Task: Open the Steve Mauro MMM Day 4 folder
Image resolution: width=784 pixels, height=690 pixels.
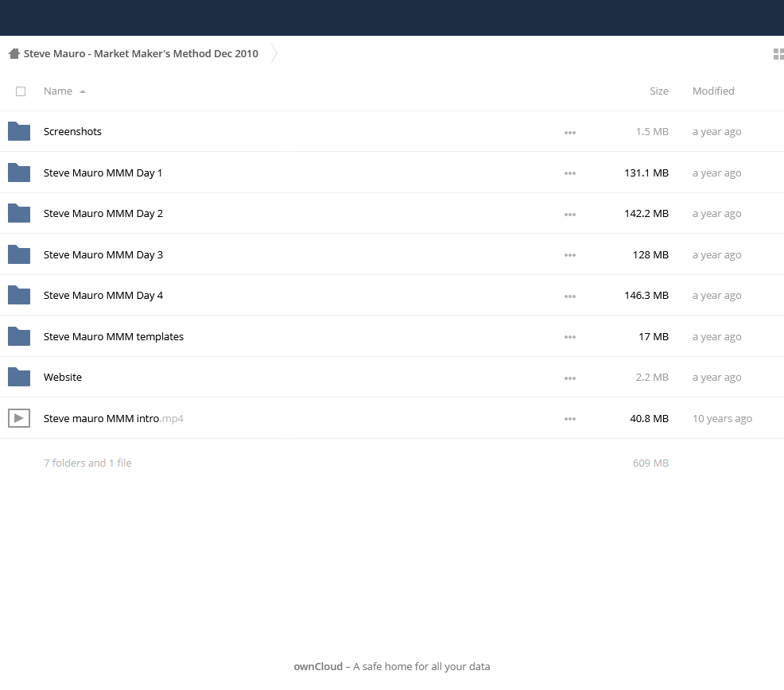Action: (x=103, y=296)
